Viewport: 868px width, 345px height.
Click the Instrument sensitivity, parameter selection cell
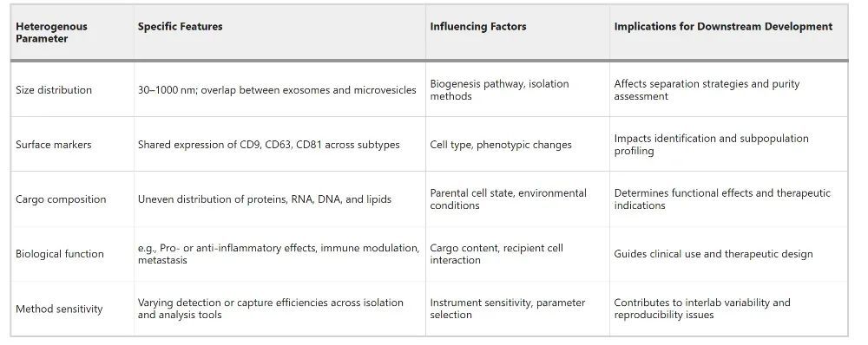click(508, 309)
